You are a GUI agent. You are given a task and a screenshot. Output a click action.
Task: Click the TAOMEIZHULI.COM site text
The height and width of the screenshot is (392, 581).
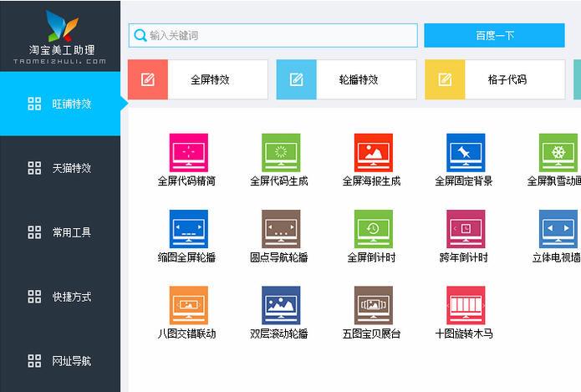click(x=60, y=62)
